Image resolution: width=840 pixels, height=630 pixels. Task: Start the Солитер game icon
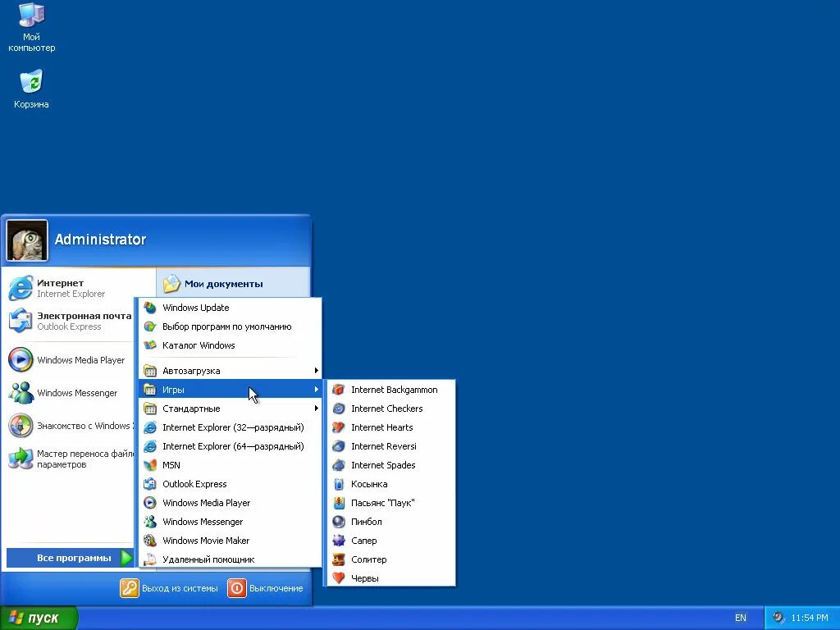(x=339, y=559)
